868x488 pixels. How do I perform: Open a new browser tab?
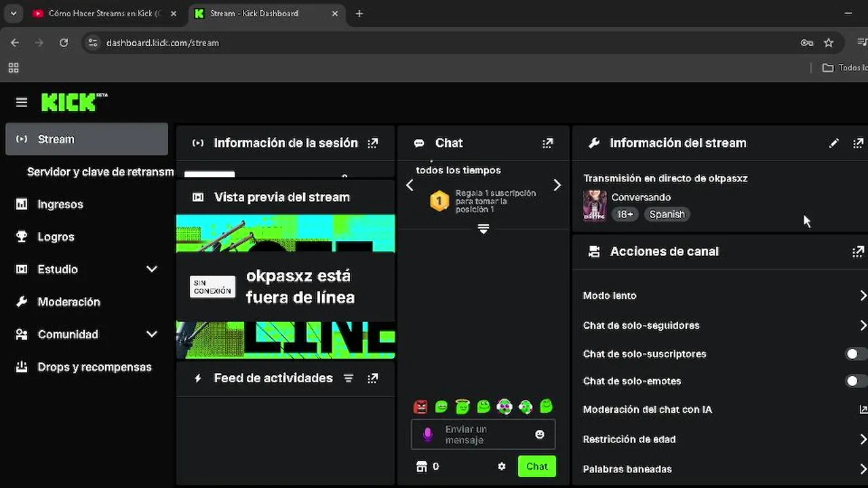pos(359,14)
